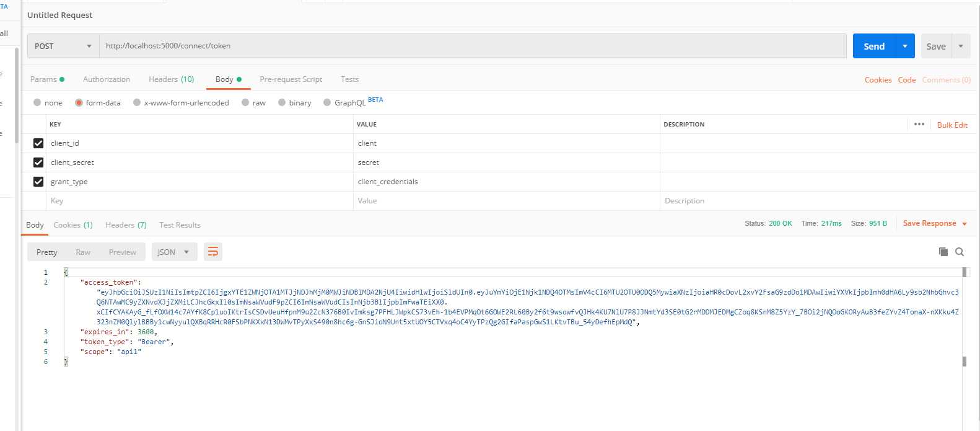Open search in response with magnifier icon
Viewport: 980px width, 431px height.
pyautogui.click(x=960, y=252)
